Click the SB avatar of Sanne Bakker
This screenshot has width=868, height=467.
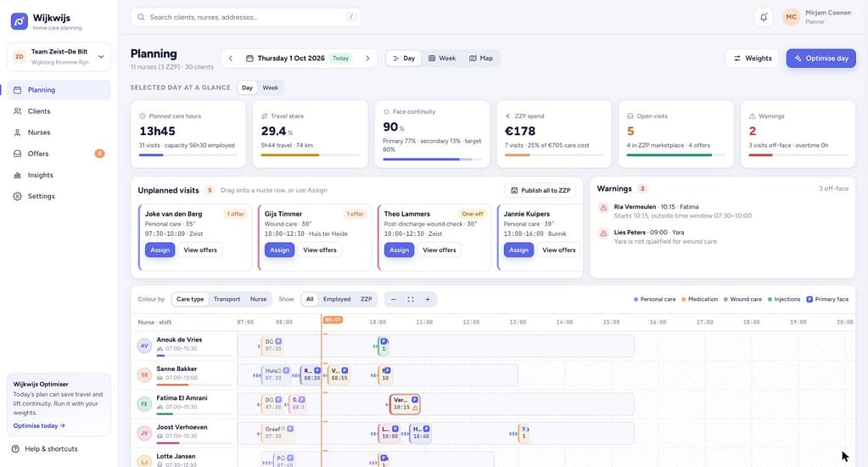pyautogui.click(x=144, y=374)
